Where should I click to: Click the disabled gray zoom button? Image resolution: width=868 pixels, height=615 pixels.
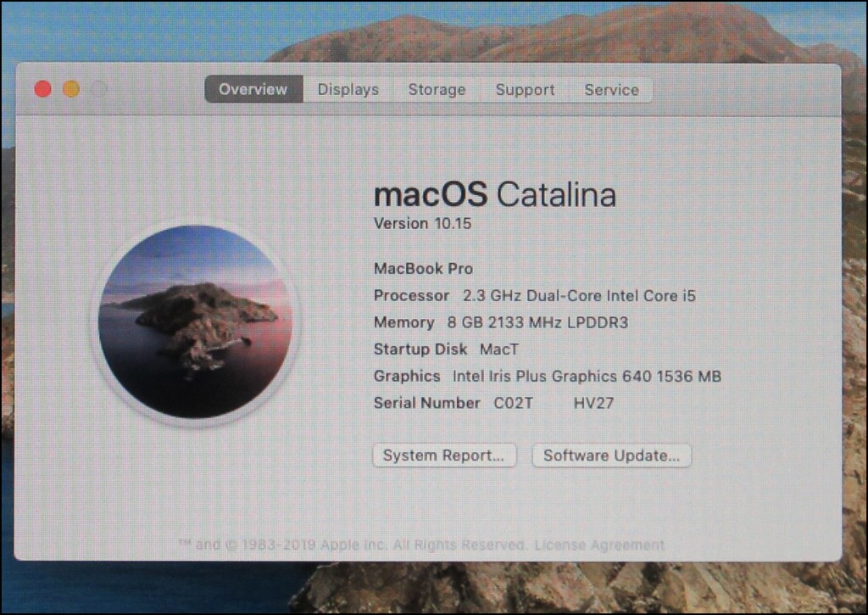(x=99, y=89)
